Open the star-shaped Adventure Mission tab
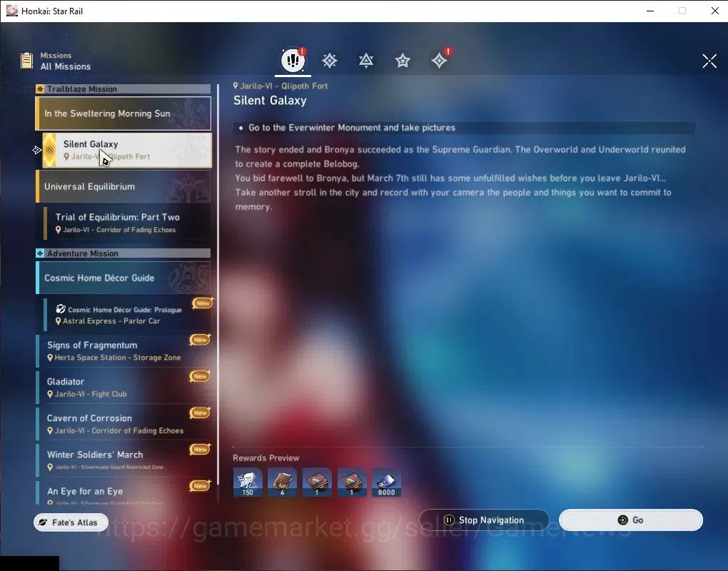Image resolution: width=728 pixels, height=571 pixels. tap(403, 61)
